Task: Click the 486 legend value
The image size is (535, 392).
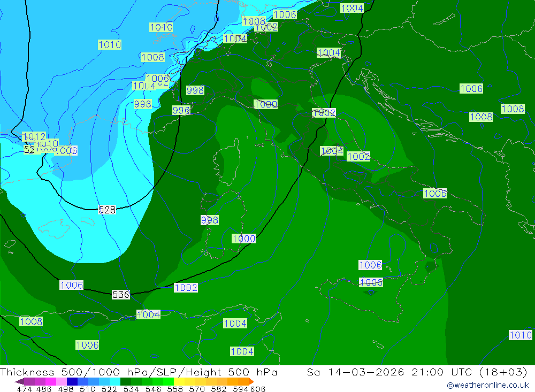Action: tap(44, 389)
